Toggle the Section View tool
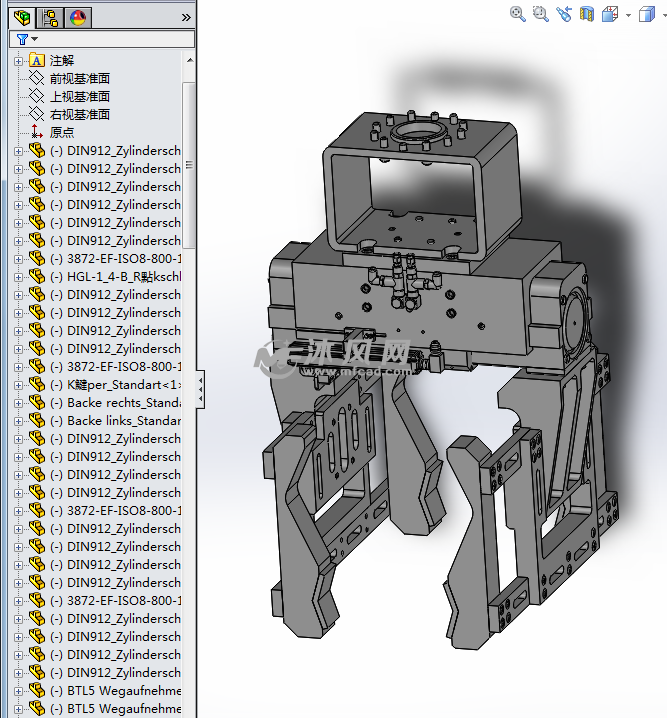The height and width of the screenshot is (718, 667). 586,14
